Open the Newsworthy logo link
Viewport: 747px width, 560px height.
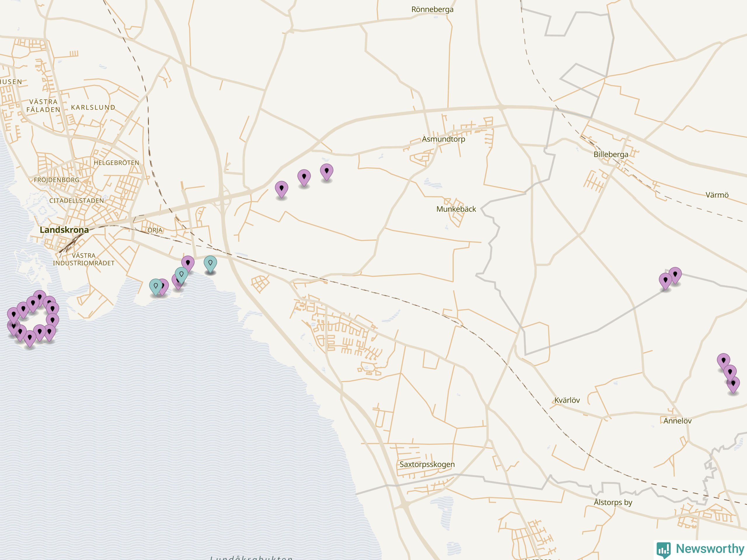(700, 549)
